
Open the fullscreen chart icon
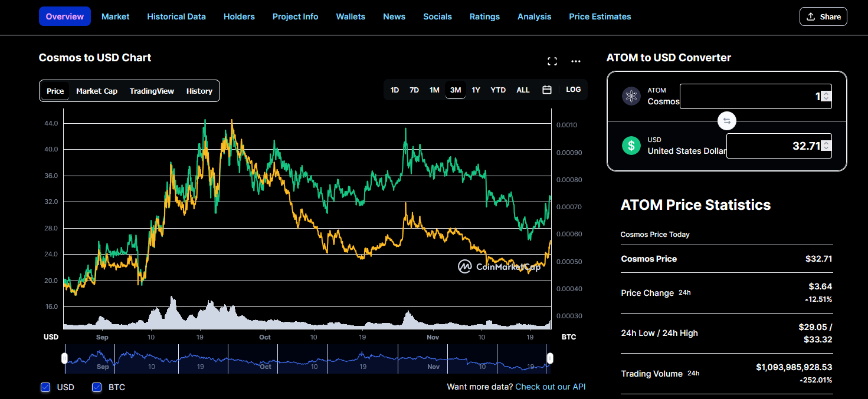[552, 61]
